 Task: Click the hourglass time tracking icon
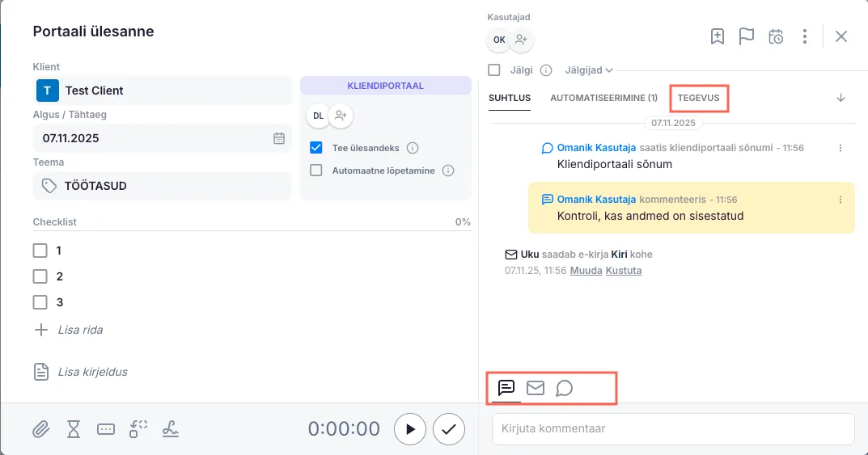[74, 429]
